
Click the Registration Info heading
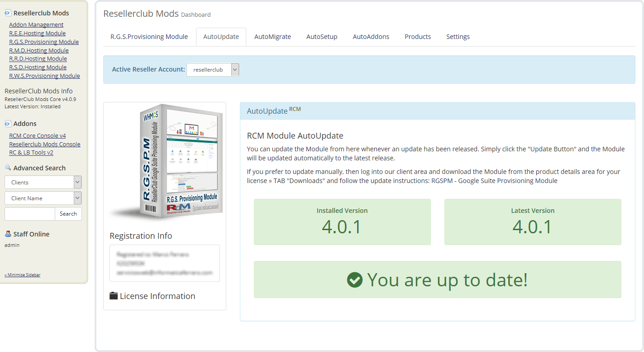pos(141,236)
